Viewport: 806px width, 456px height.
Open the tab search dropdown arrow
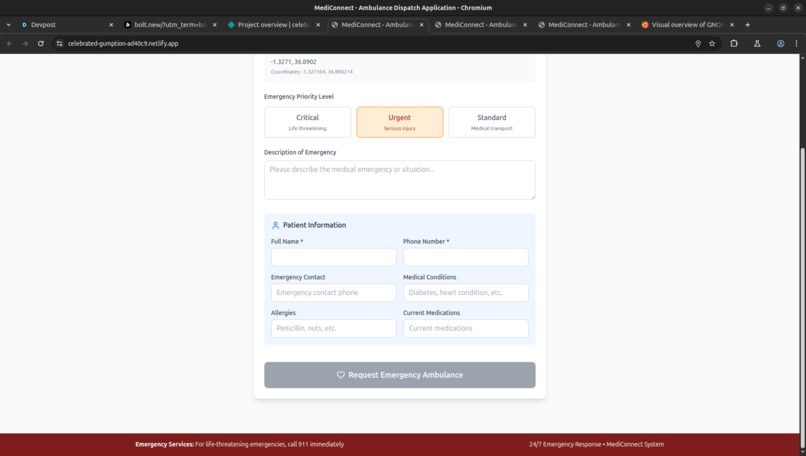pos(8,25)
